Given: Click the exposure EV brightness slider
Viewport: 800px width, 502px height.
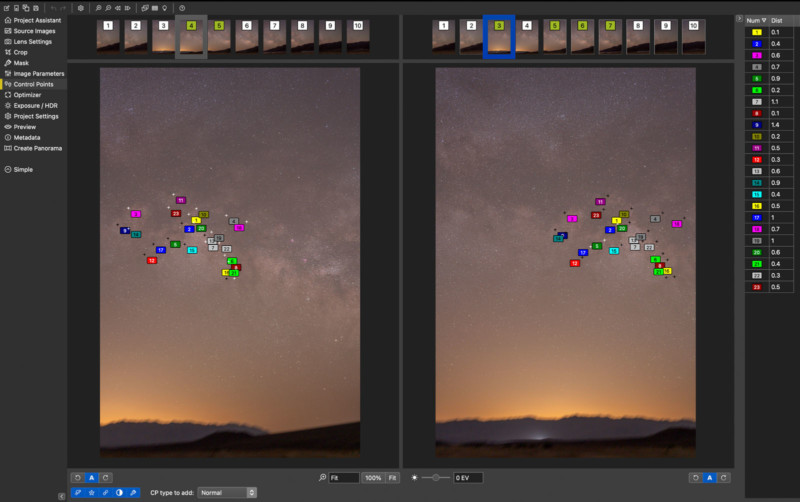Looking at the screenshot, I should point(435,478).
